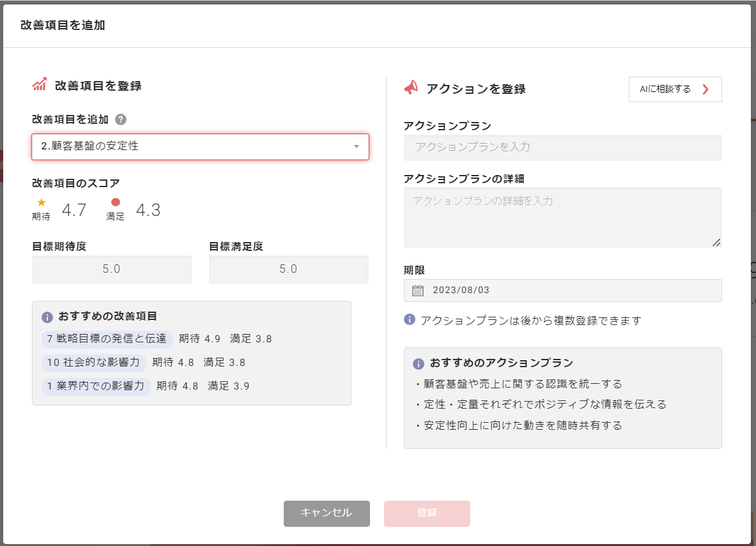The width and height of the screenshot is (756, 546).
Task: Click the 登録 button
Action: click(x=427, y=513)
